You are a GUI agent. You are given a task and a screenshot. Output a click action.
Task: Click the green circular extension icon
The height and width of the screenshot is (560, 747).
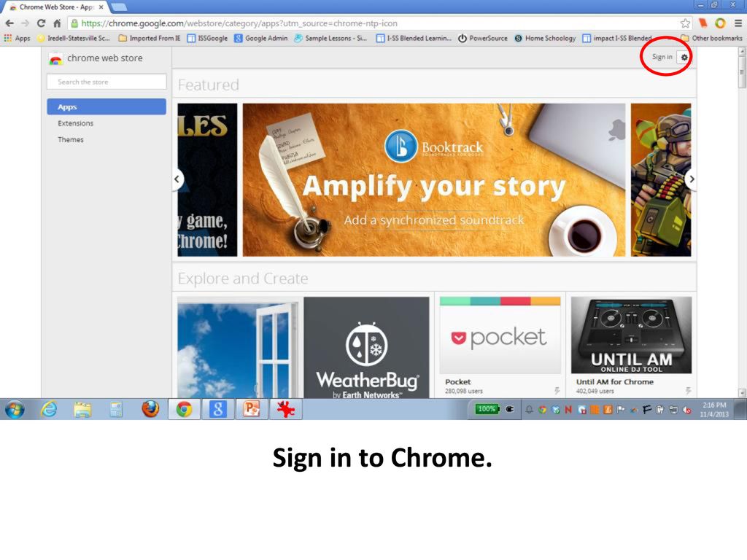(720, 23)
